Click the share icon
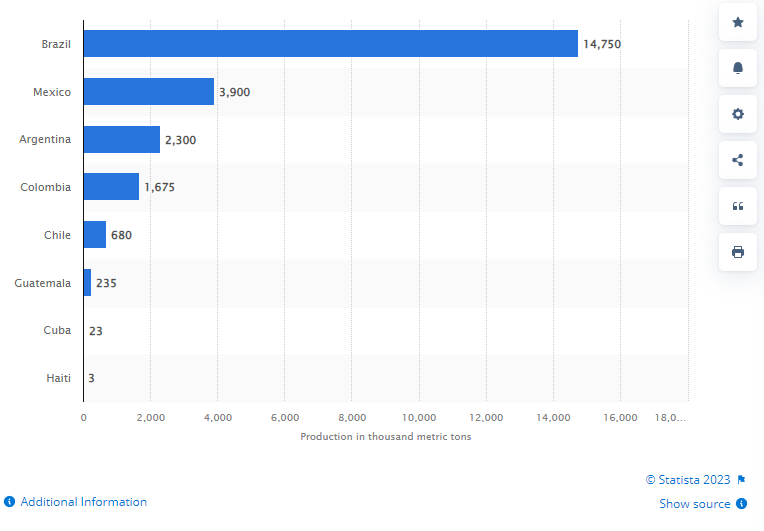The height and width of the screenshot is (531, 764). click(738, 160)
